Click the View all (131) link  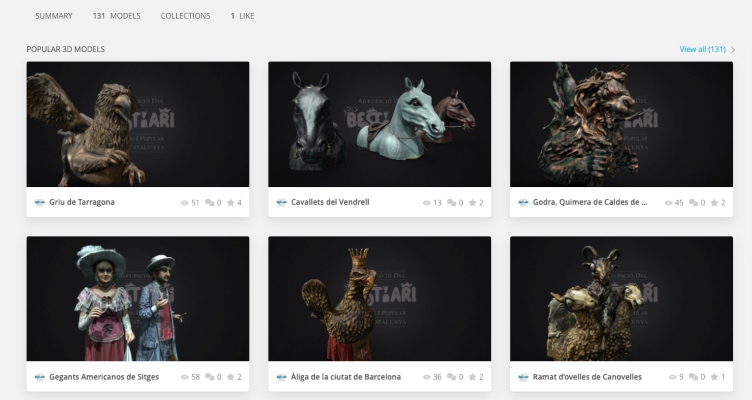click(702, 49)
